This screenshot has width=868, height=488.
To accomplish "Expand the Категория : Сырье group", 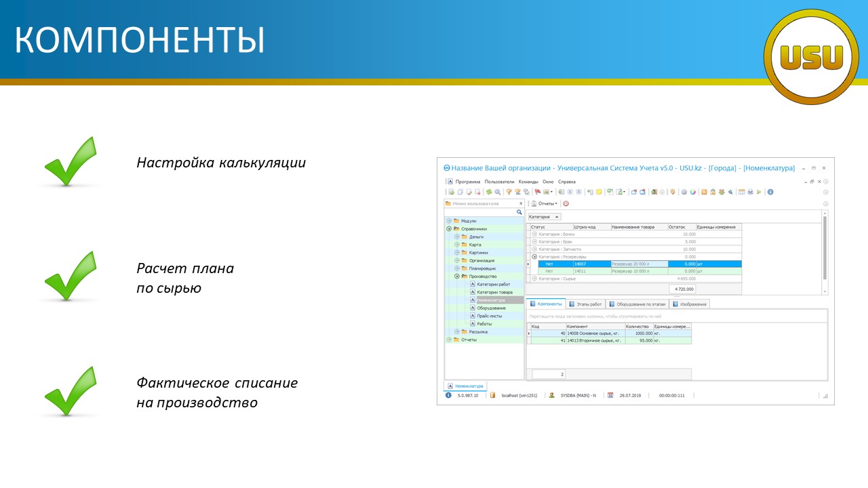I will (534, 279).
